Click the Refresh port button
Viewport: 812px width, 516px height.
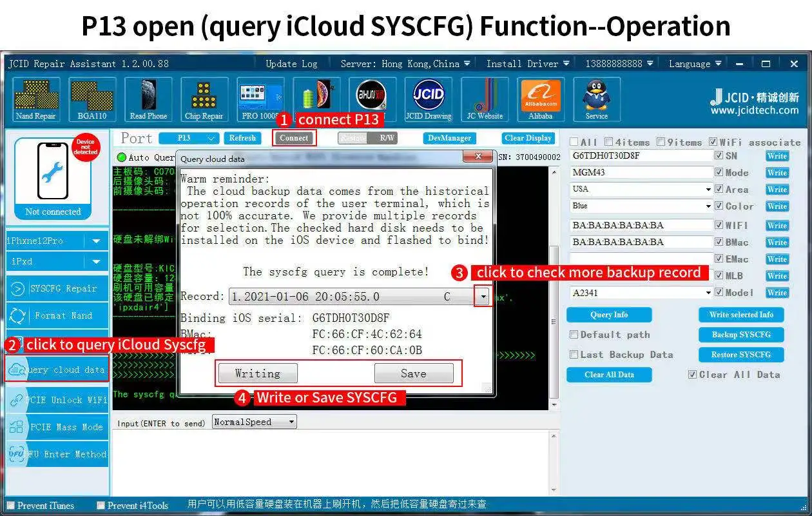[x=242, y=138]
